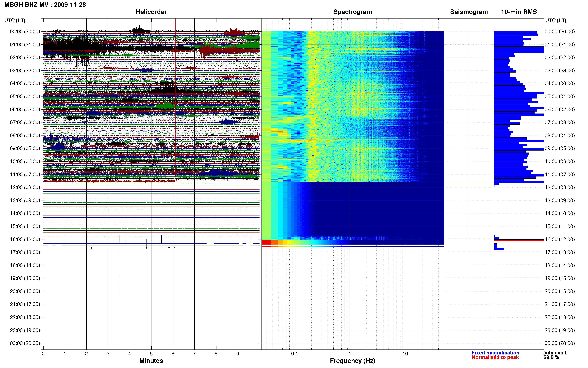This screenshot has height=368, width=588.
Task: Select "02:00 (22:00)" on the Helicorder time axis
Action: click(x=25, y=57)
